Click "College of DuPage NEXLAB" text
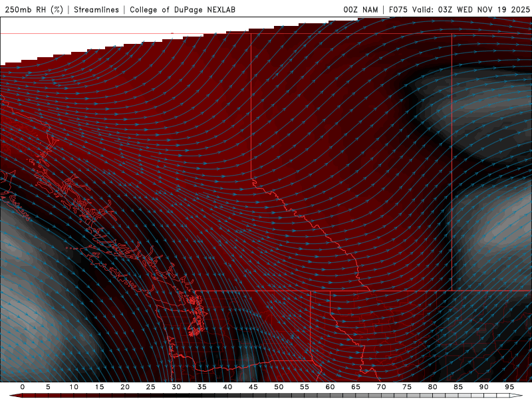The image size is (532, 399). [182, 9]
